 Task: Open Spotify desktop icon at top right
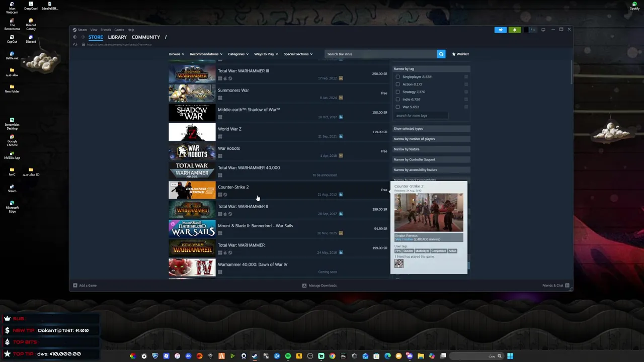click(634, 6)
